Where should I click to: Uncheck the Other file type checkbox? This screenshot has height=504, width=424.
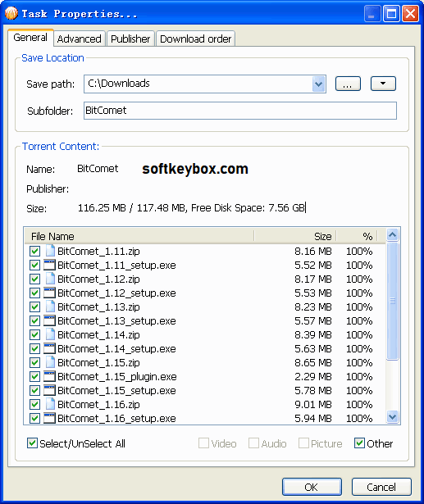359,443
